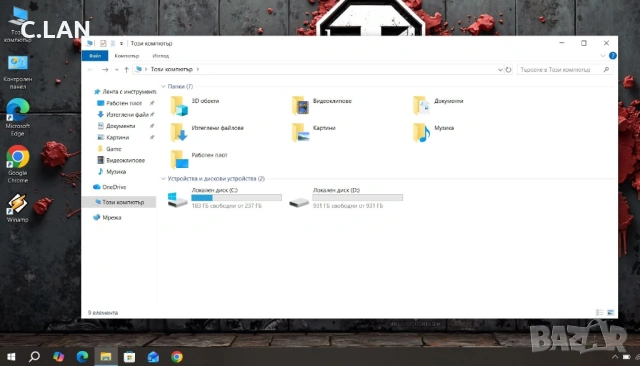Viewport: 640px width, 366px height.
Task: Open the Музика folder in main pane
Action: click(433, 132)
